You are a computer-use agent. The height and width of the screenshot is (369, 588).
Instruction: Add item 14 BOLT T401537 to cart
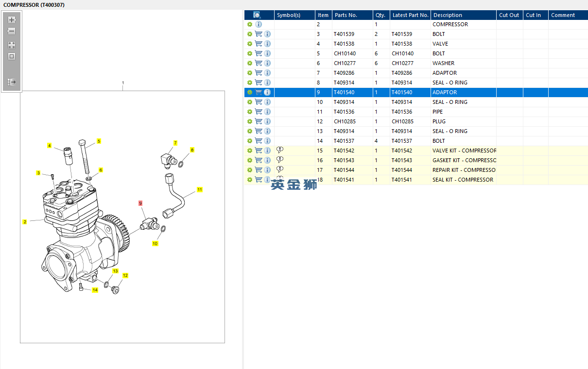click(259, 141)
